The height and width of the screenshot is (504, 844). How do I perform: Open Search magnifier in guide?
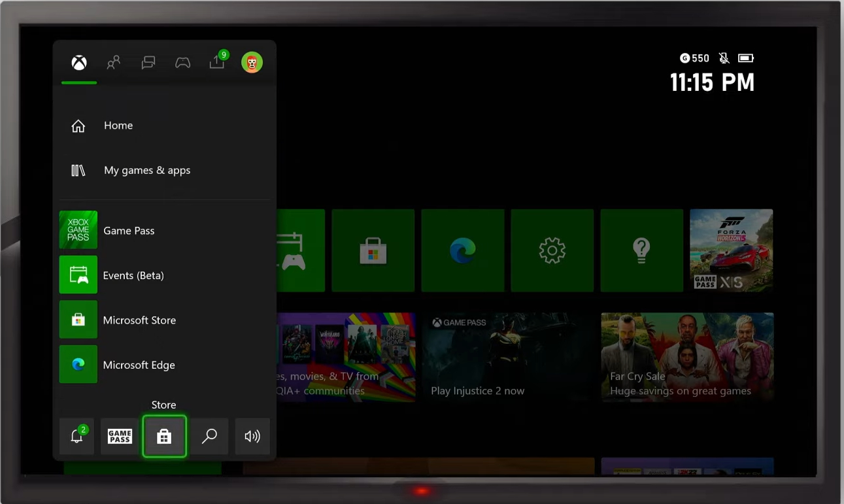209,437
